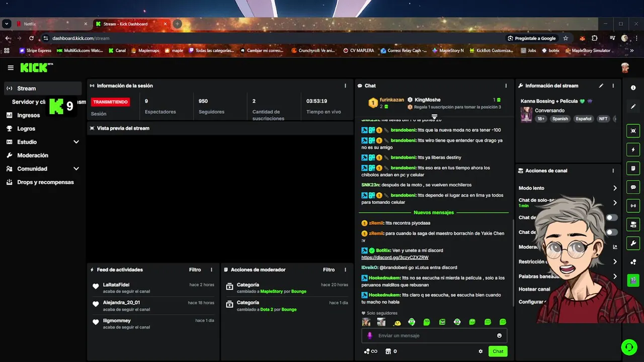Jump to Nuevos mensajes divider
This screenshot has width=644, height=362.
point(434,213)
